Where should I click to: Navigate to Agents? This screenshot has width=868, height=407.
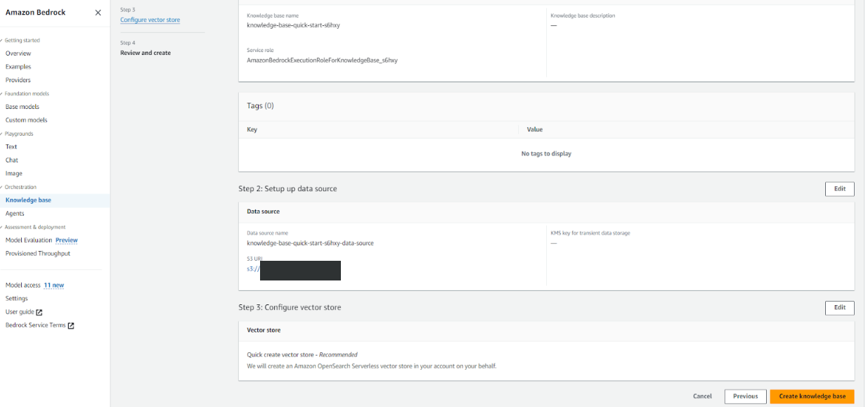(15, 214)
